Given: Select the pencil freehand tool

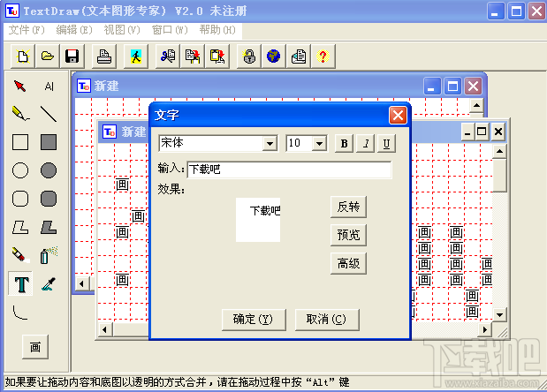Looking at the screenshot, I should [x=20, y=114].
